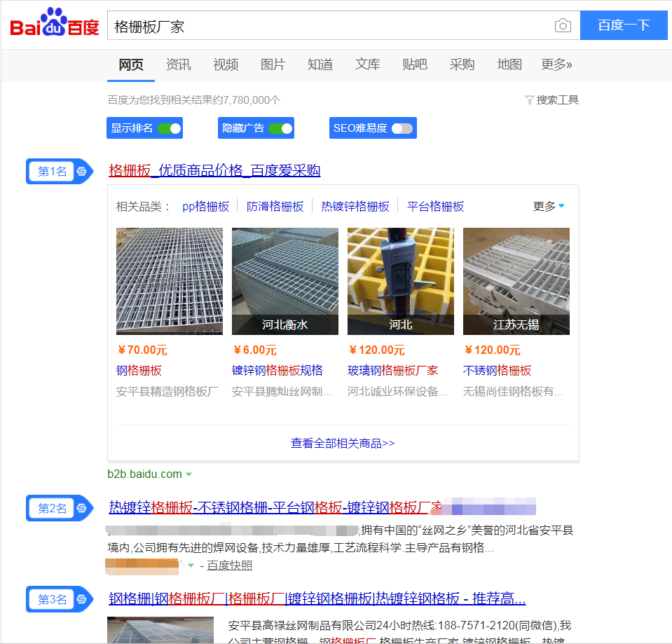Click third result's preview thumbnail

[160, 630]
